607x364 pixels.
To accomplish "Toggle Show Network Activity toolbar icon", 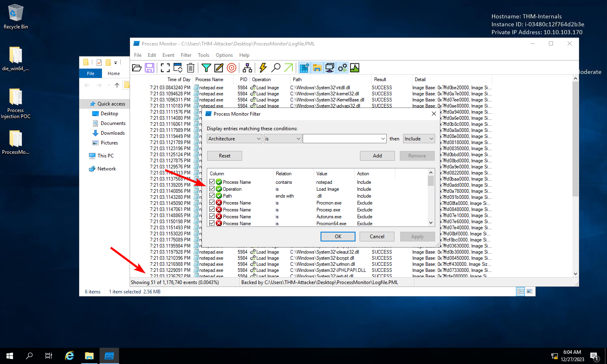I will pyautogui.click(x=330, y=68).
